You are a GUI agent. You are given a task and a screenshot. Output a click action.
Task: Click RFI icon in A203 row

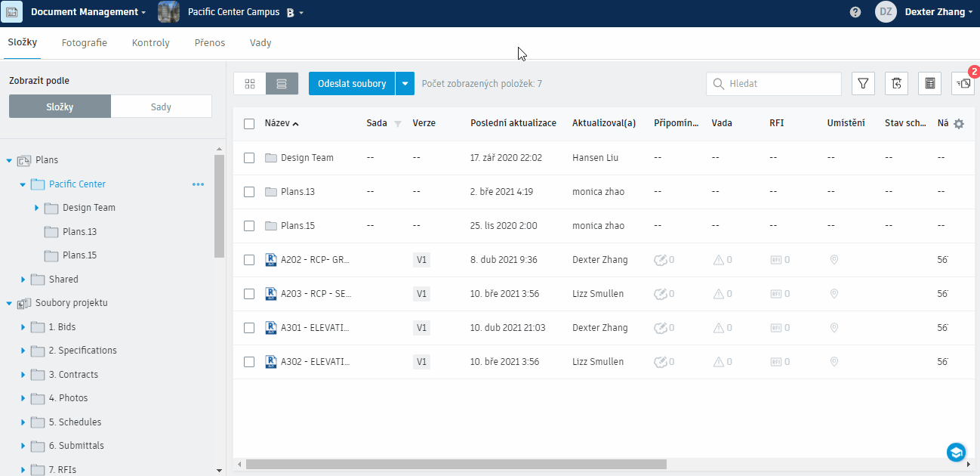click(x=775, y=294)
